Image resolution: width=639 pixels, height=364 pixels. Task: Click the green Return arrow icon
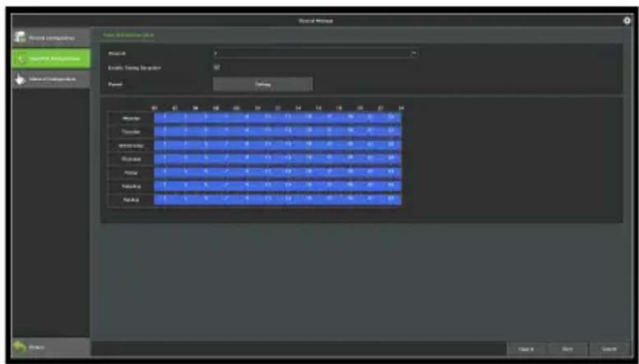(19, 347)
